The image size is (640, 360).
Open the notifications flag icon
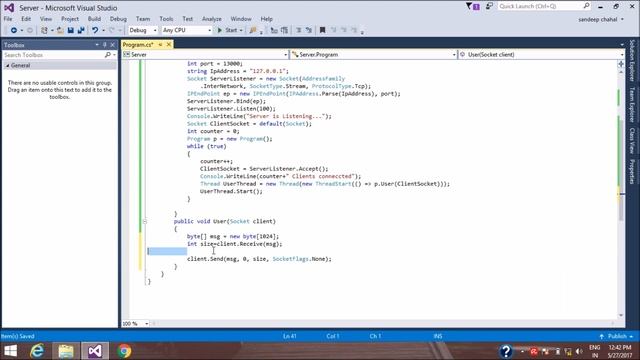coord(473,7)
